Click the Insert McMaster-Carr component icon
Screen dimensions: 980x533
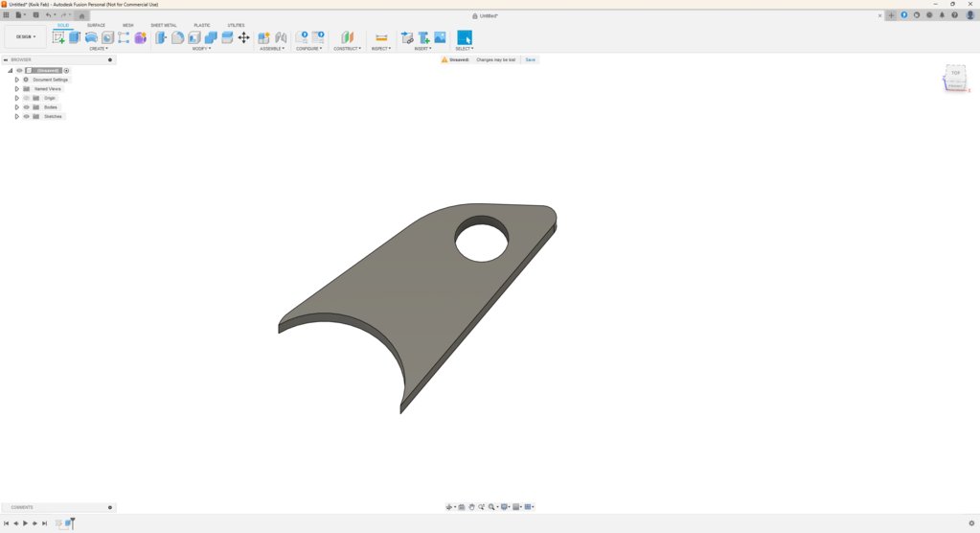[x=423, y=37]
